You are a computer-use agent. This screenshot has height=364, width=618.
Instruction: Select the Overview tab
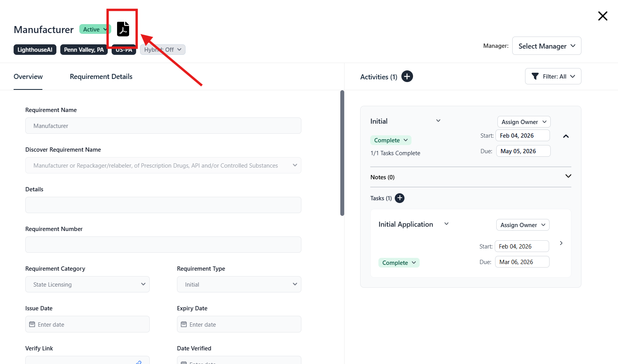28,77
